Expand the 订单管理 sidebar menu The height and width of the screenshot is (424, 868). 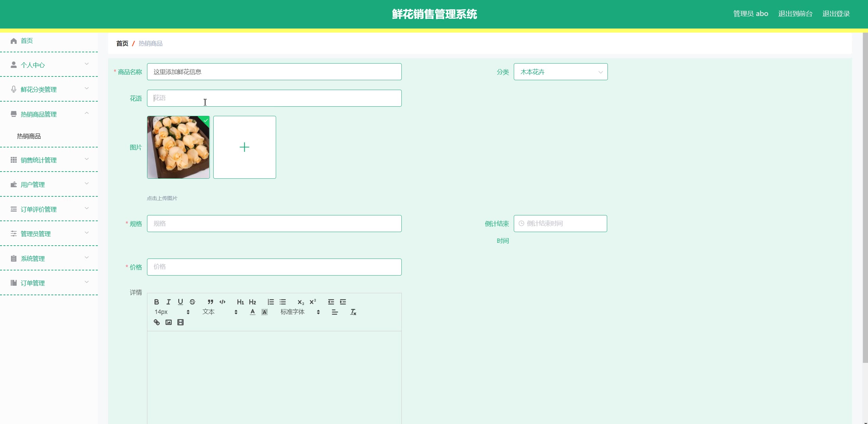click(49, 283)
